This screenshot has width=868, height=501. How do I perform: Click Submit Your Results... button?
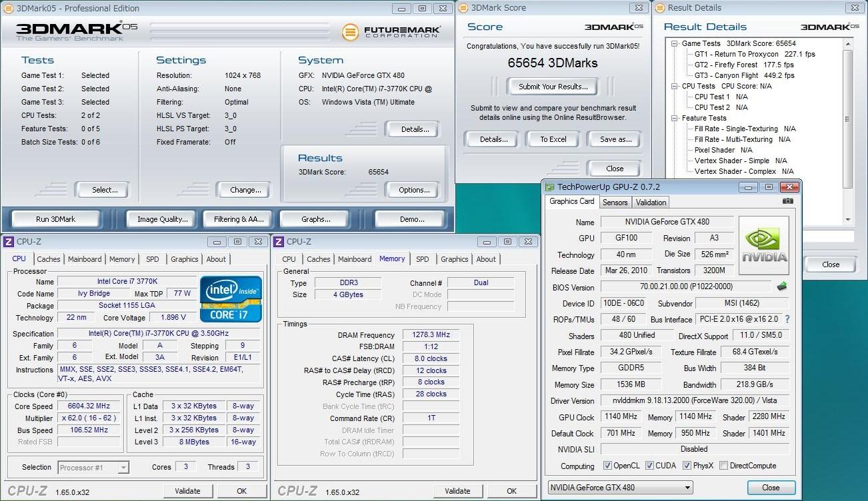(x=553, y=87)
